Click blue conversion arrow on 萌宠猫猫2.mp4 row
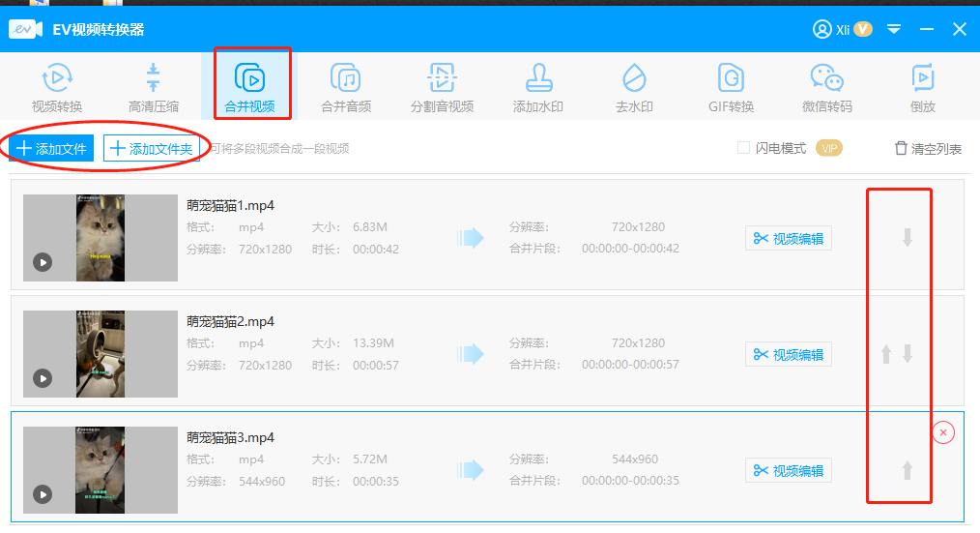 tap(470, 354)
